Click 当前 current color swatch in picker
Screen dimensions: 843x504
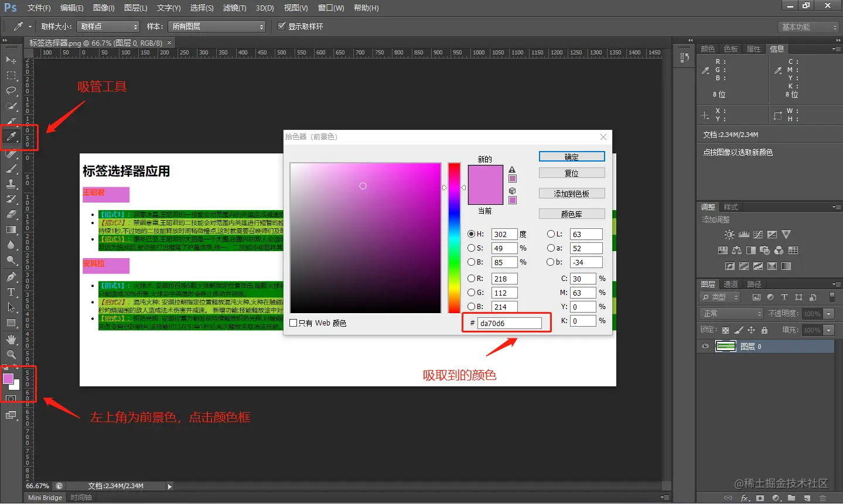[x=486, y=195]
